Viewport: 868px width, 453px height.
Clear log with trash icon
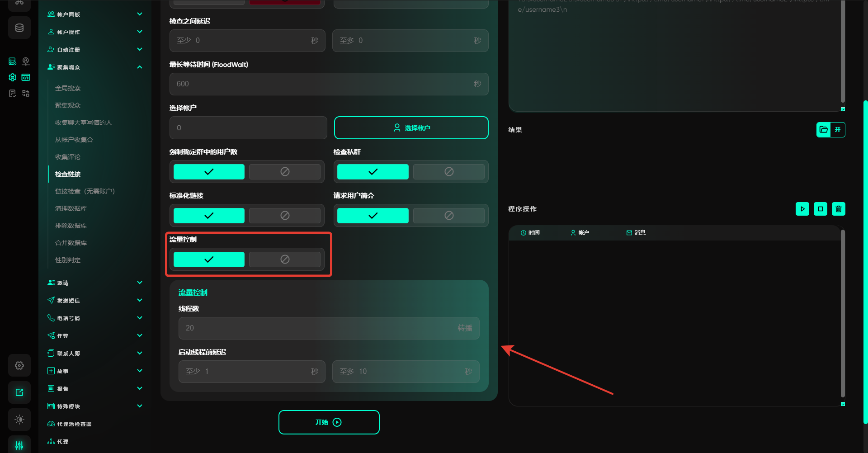(x=838, y=209)
